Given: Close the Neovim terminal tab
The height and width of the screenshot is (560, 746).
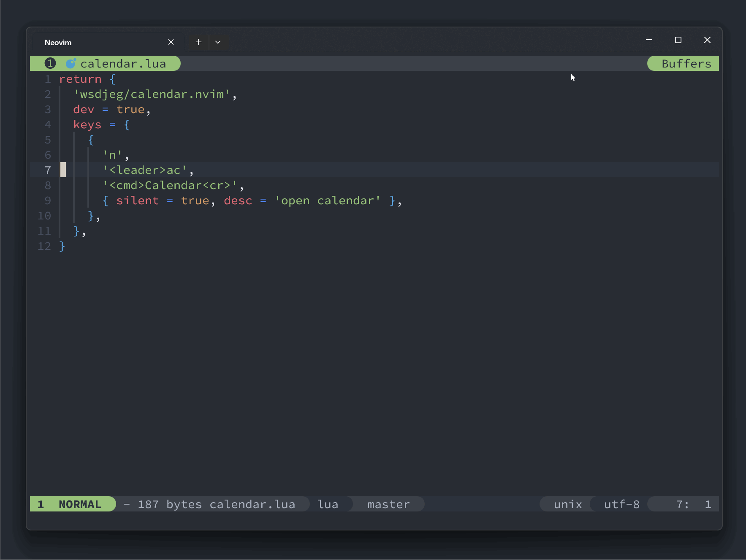Looking at the screenshot, I should [x=171, y=42].
